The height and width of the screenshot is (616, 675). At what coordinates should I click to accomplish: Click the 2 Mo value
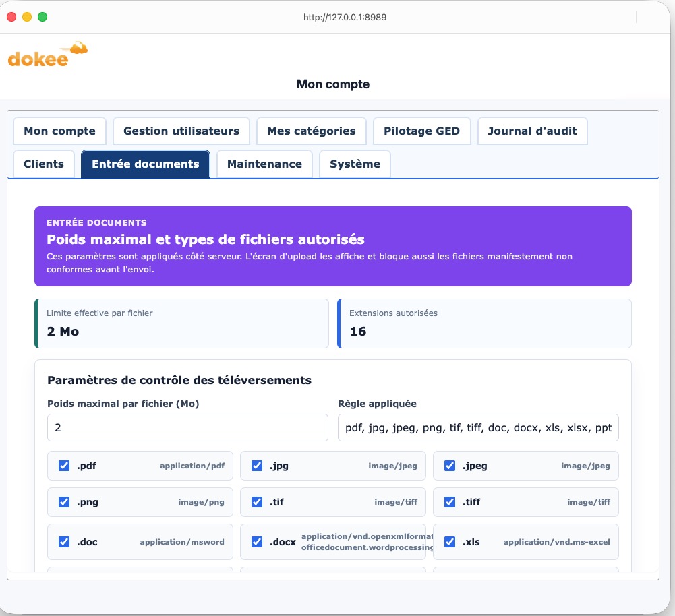point(63,331)
